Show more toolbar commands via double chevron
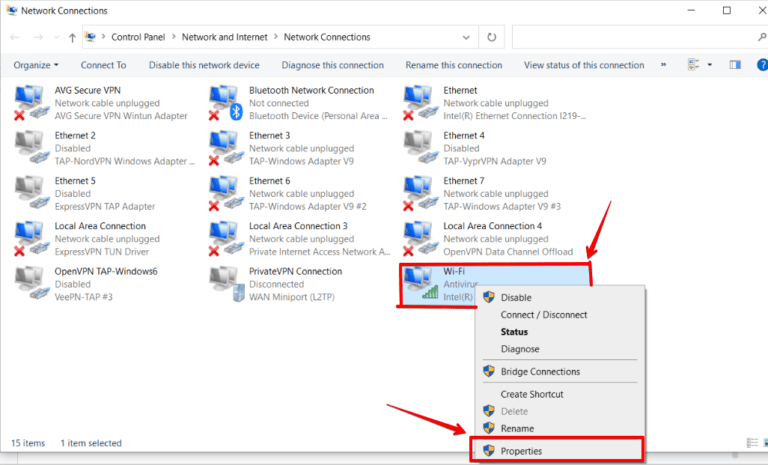This screenshot has height=465, width=768. point(665,65)
